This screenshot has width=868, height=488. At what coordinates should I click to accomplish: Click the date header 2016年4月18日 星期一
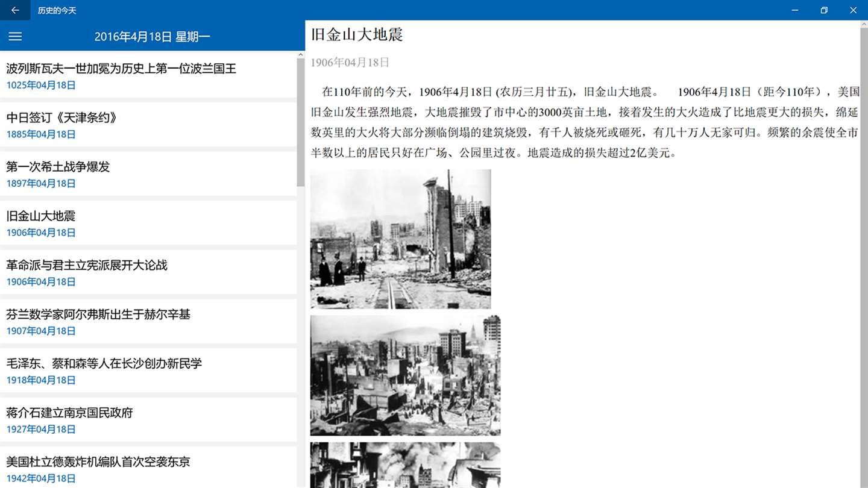(x=153, y=37)
